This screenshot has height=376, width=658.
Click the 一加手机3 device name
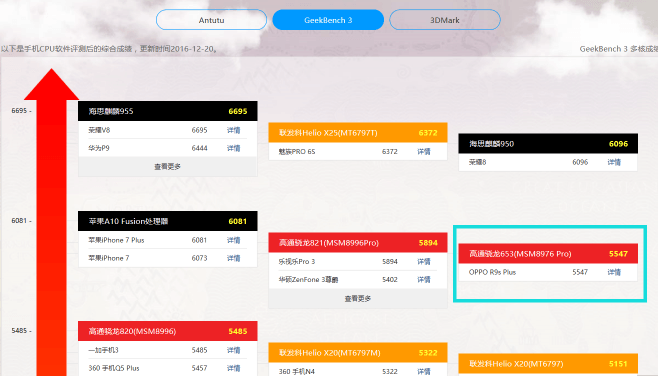click(103, 350)
